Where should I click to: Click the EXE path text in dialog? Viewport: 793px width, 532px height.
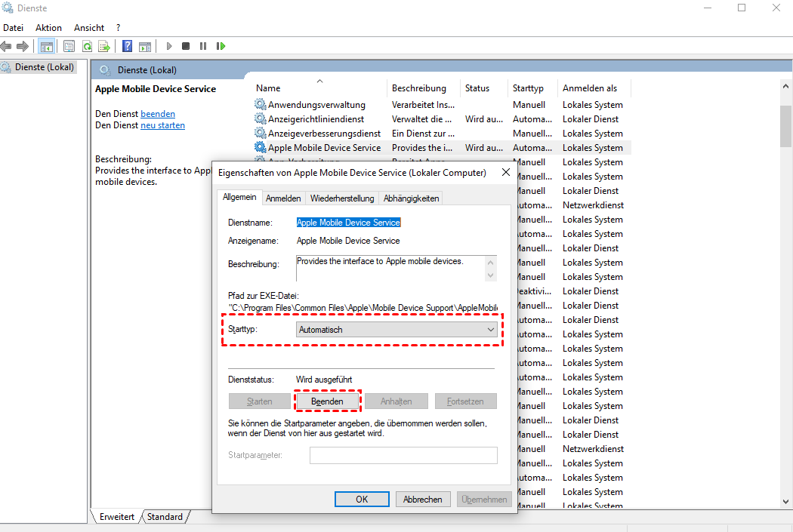coord(363,308)
